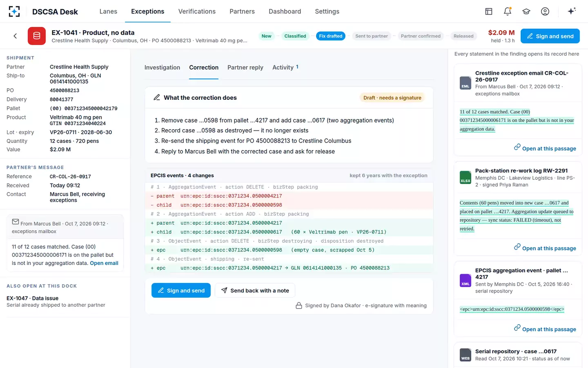Click the Classified status step
The image size is (588, 368).
pos(295,36)
